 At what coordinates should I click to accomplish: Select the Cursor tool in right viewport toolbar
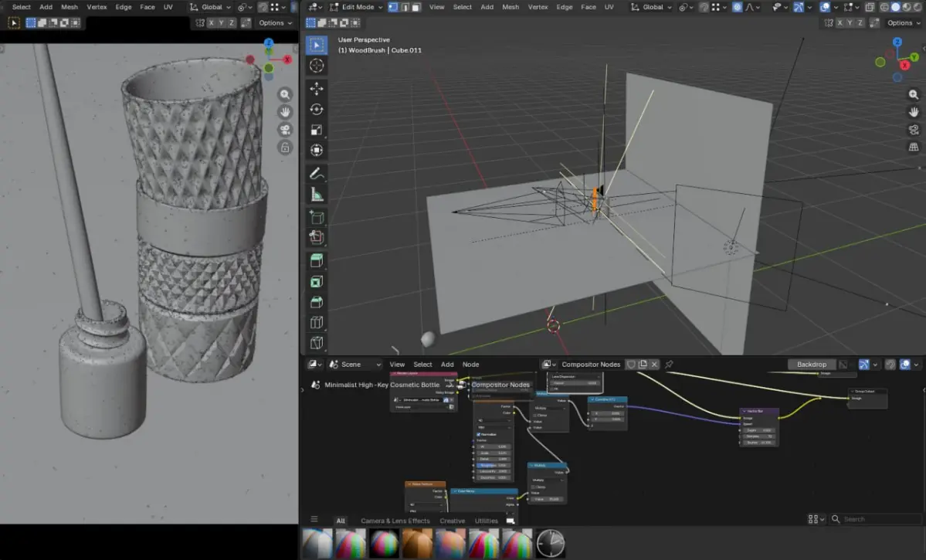317,66
